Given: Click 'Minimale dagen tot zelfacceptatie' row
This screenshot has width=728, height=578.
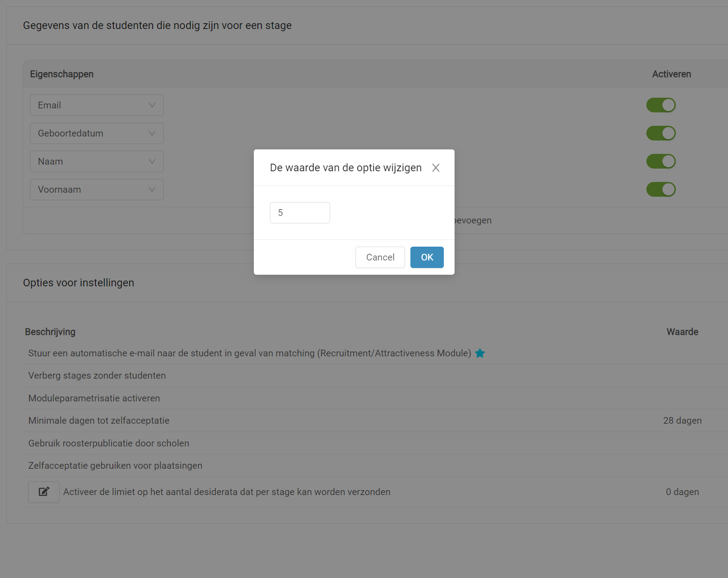Looking at the screenshot, I should click(376, 421).
